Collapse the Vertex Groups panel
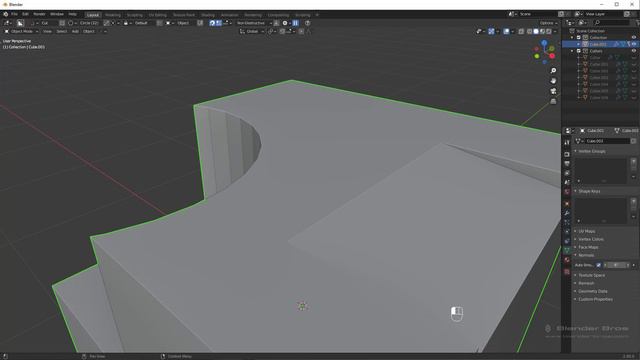 pyautogui.click(x=592, y=151)
